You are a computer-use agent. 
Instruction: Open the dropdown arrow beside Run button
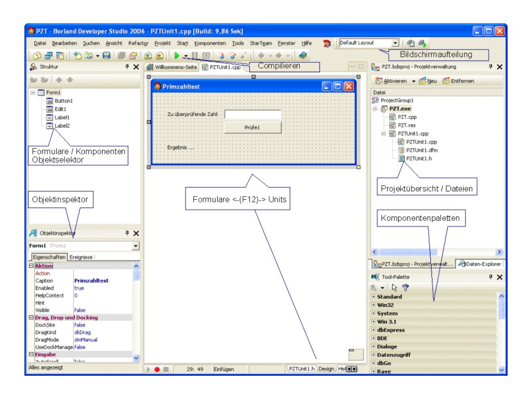click(x=186, y=55)
